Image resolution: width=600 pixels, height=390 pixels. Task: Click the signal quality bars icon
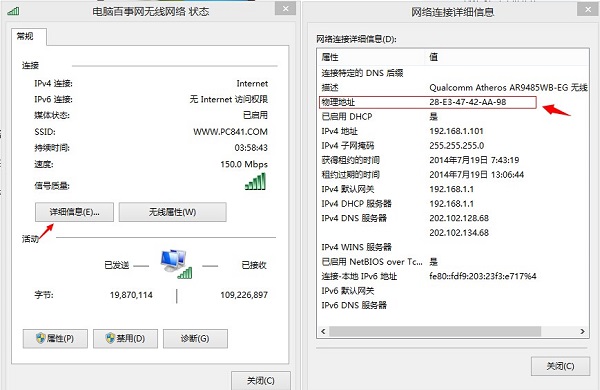[x=255, y=182]
